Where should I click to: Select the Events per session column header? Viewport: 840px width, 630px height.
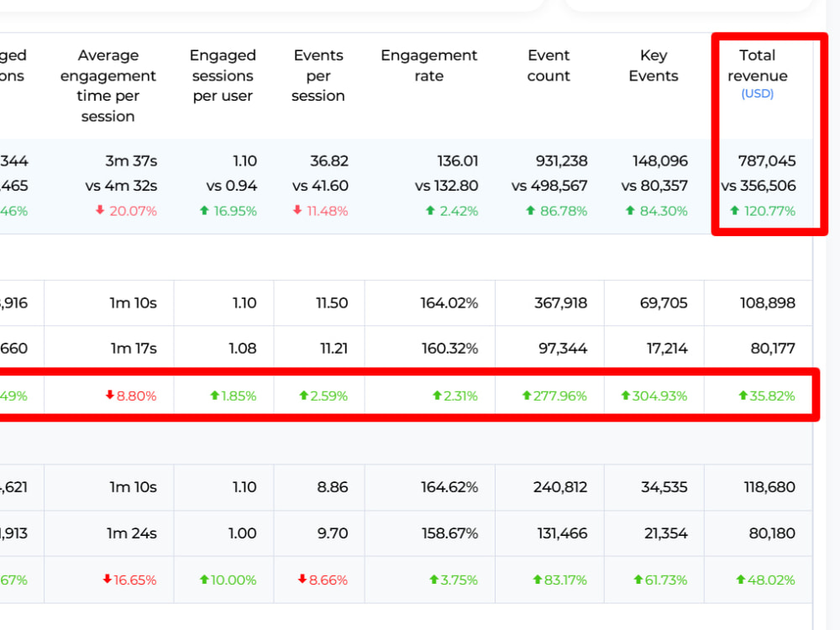click(x=318, y=76)
